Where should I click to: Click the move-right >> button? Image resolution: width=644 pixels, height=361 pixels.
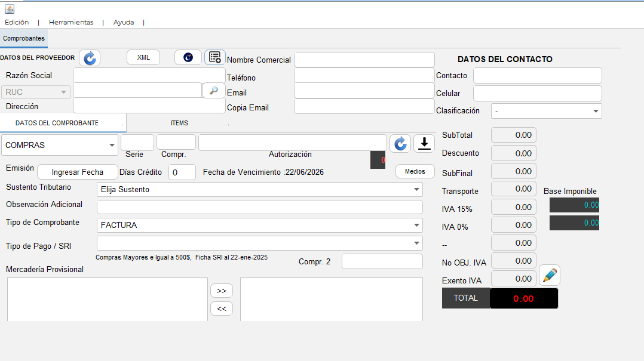pyautogui.click(x=222, y=291)
